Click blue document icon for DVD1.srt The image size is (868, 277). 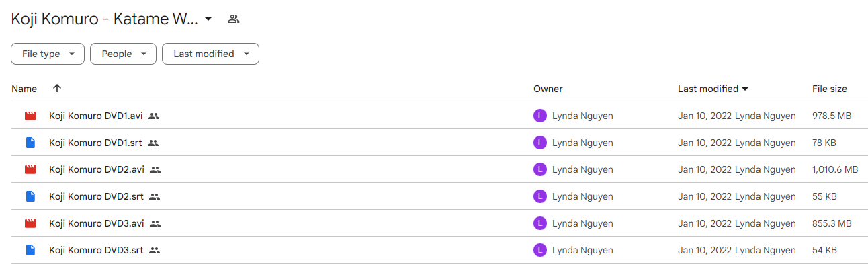click(x=30, y=143)
